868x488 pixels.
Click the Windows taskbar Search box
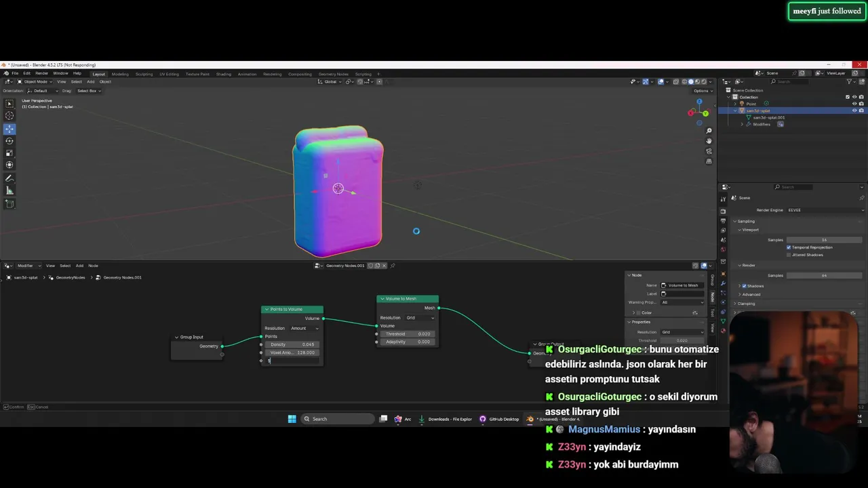[x=338, y=419]
